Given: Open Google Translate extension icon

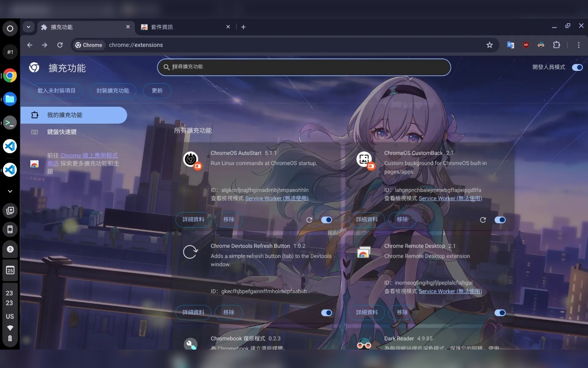Looking at the screenshot, I should [510, 45].
